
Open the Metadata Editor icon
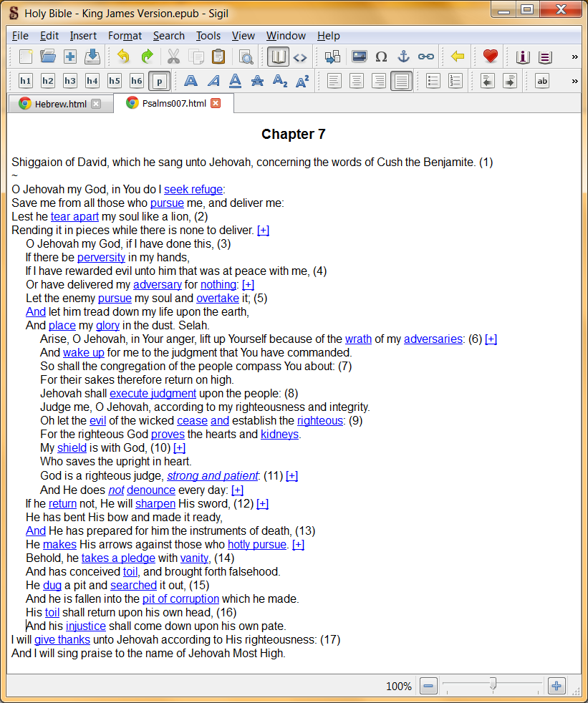pyautogui.click(x=523, y=57)
